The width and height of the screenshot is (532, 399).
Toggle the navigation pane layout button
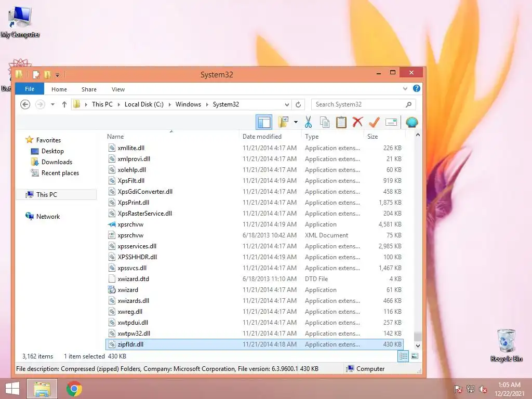coord(263,122)
